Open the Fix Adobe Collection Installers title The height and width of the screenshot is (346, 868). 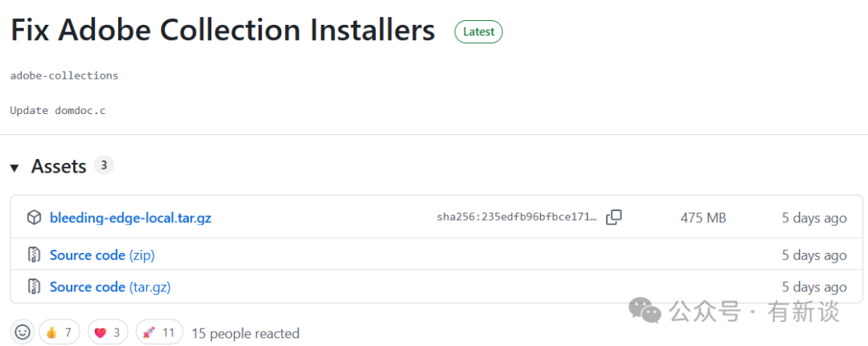pyautogui.click(x=223, y=31)
